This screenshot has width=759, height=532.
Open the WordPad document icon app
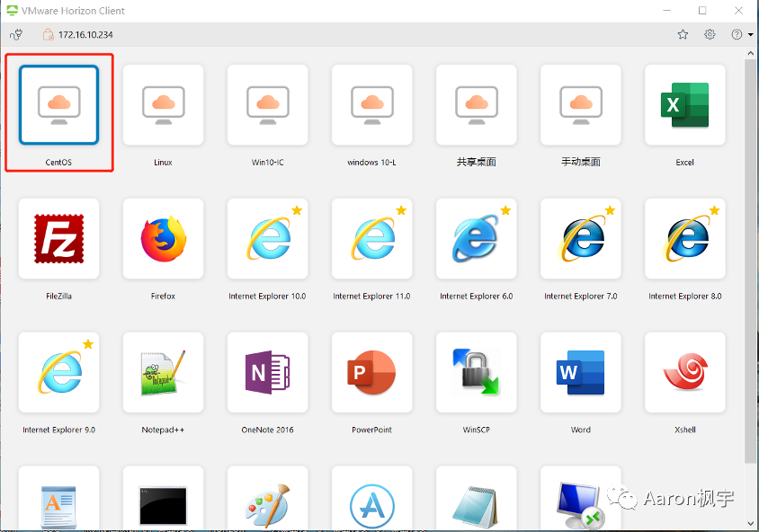tap(59, 498)
